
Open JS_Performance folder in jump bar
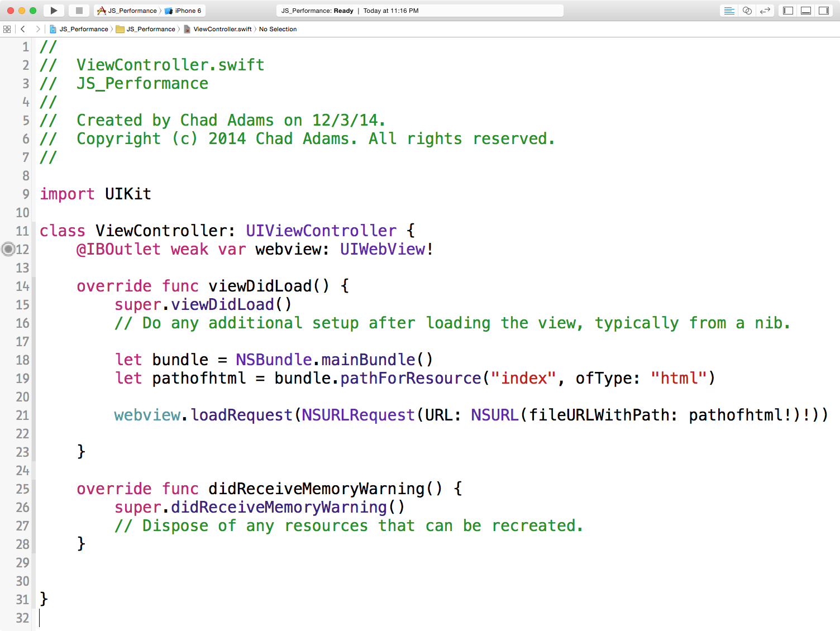click(146, 29)
